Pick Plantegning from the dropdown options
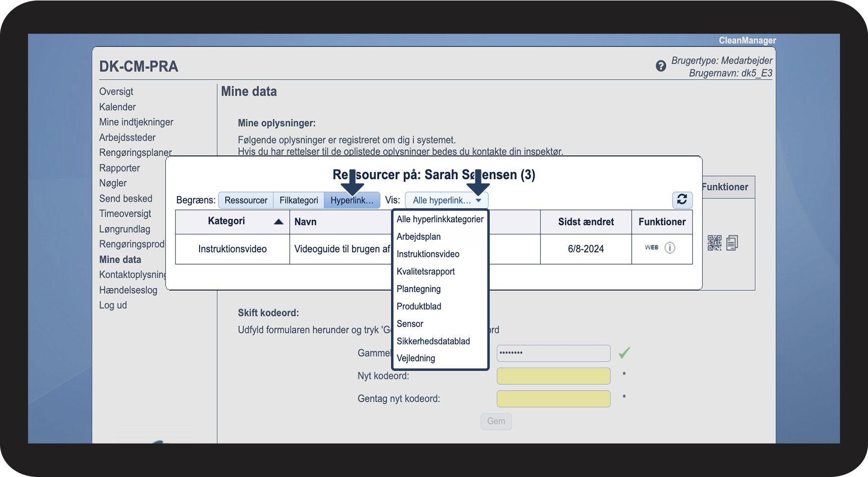The width and height of the screenshot is (868, 477). pyautogui.click(x=419, y=289)
